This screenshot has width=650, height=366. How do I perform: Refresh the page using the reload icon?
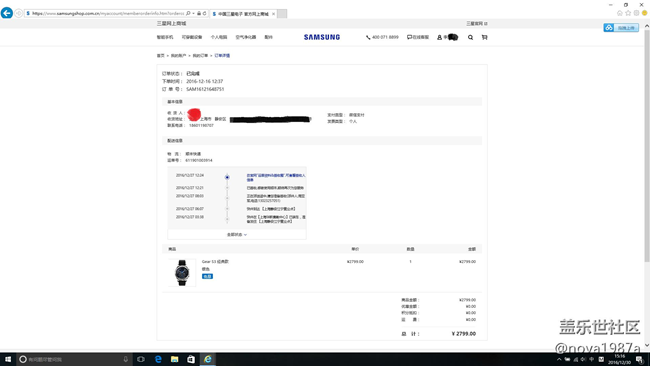pyautogui.click(x=204, y=14)
